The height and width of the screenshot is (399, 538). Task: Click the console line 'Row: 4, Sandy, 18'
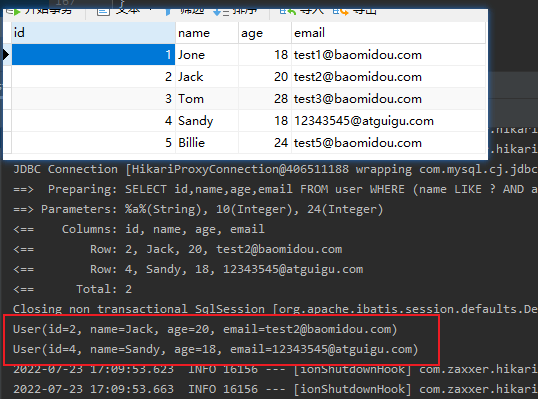(188, 269)
